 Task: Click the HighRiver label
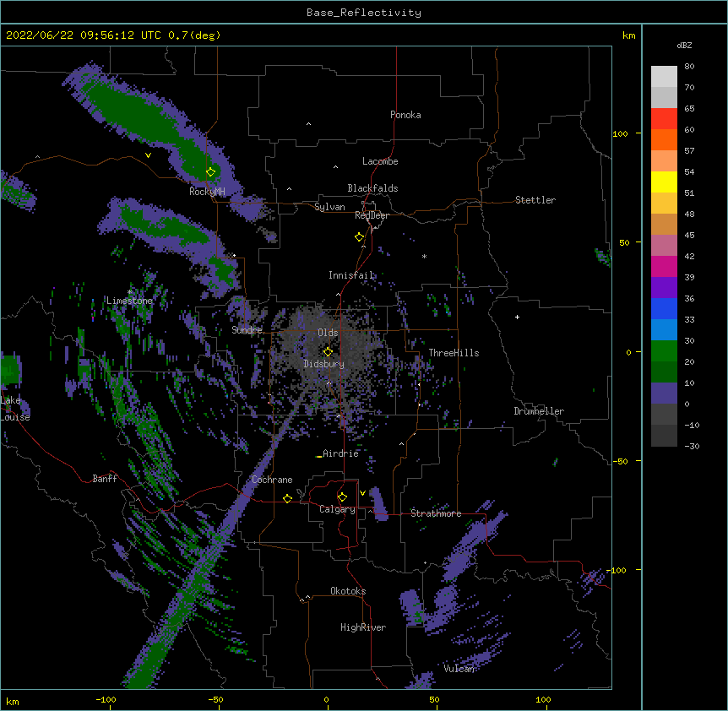(363, 627)
